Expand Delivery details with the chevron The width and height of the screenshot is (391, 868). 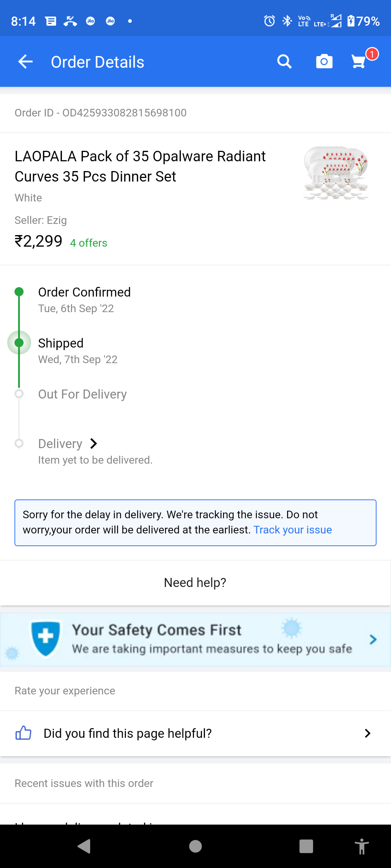pos(93,443)
